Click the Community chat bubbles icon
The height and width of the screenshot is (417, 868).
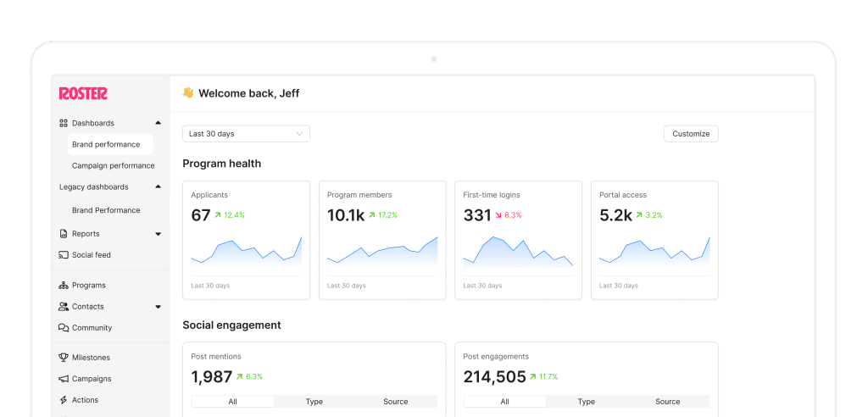[x=64, y=328]
